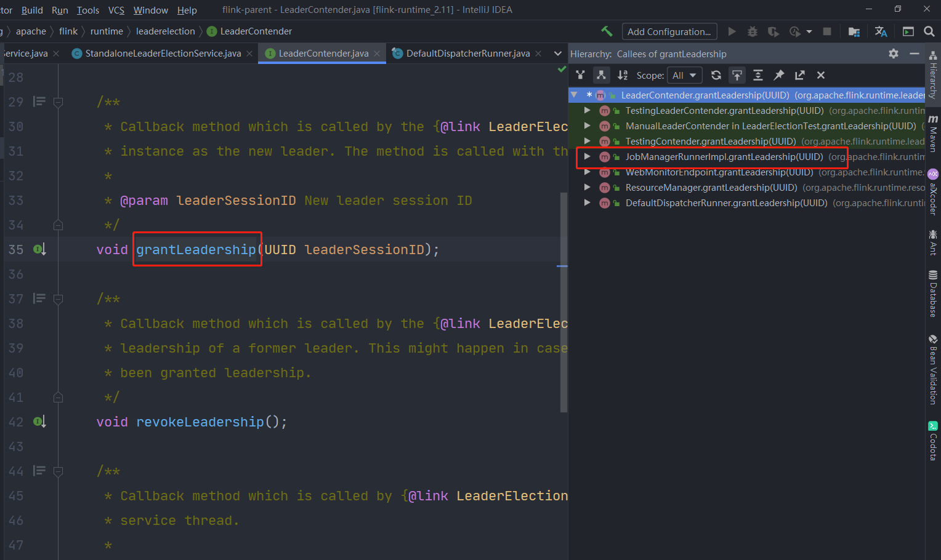The width and height of the screenshot is (941, 560).
Task: Open the aiXcoder tool window
Action: (933, 192)
